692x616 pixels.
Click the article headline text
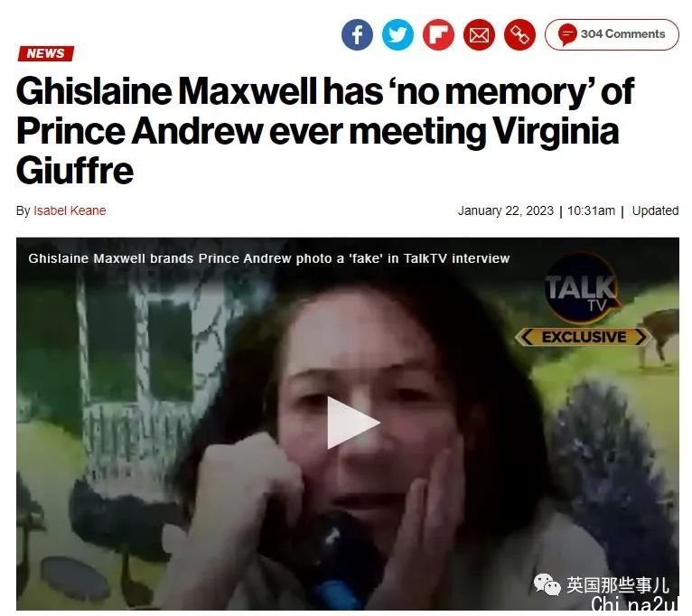(x=325, y=131)
